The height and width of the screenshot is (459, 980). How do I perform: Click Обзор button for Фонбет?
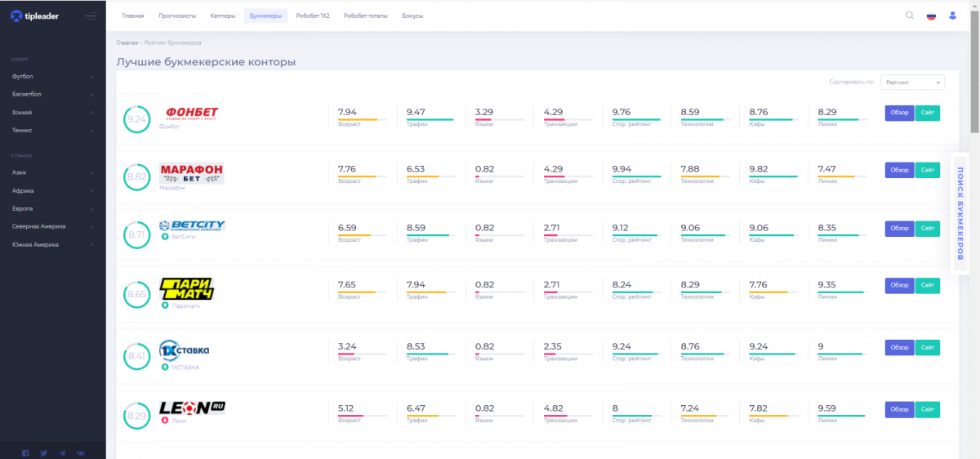pyautogui.click(x=899, y=114)
